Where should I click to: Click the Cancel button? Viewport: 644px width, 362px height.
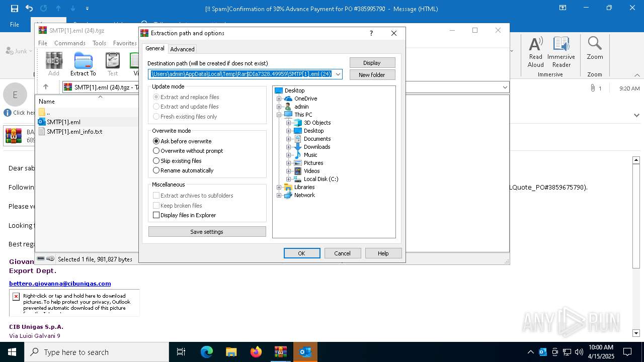[343, 253]
